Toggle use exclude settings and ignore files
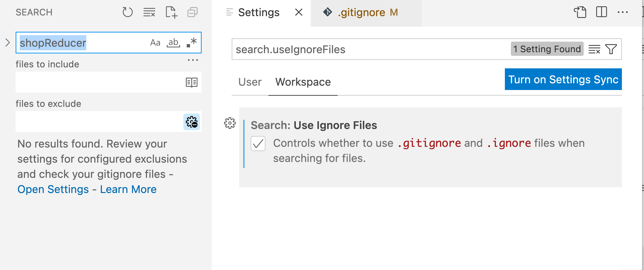Image resolution: width=644 pixels, height=270 pixels. tap(192, 122)
